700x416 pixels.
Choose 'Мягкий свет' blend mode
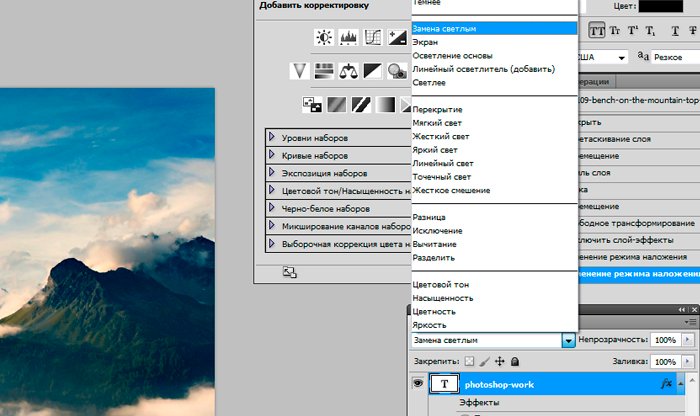tap(435, 123)
